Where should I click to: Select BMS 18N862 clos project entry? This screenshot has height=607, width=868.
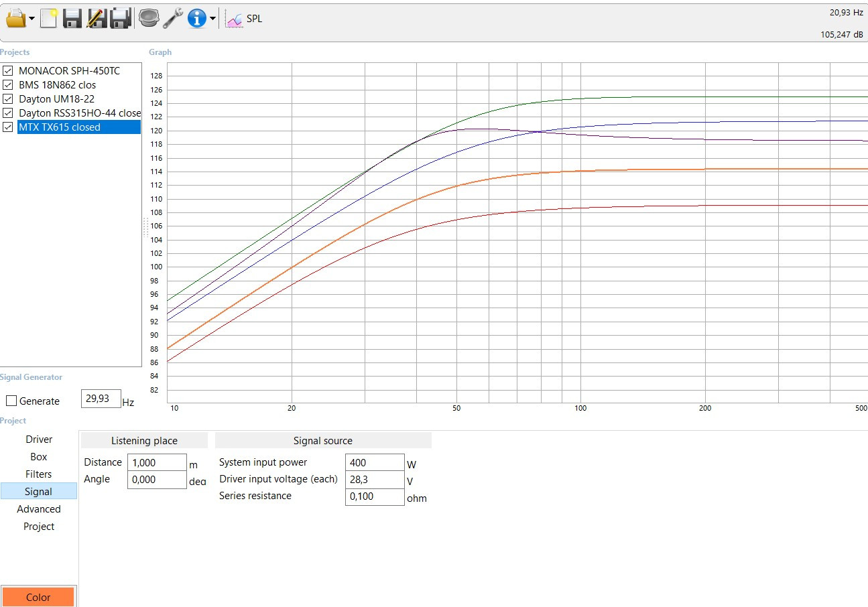coord(57,85)
